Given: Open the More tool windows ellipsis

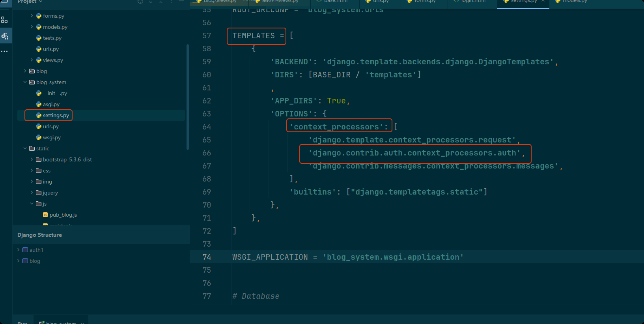Looking at the screenshot, I should [x=4, y=51].
